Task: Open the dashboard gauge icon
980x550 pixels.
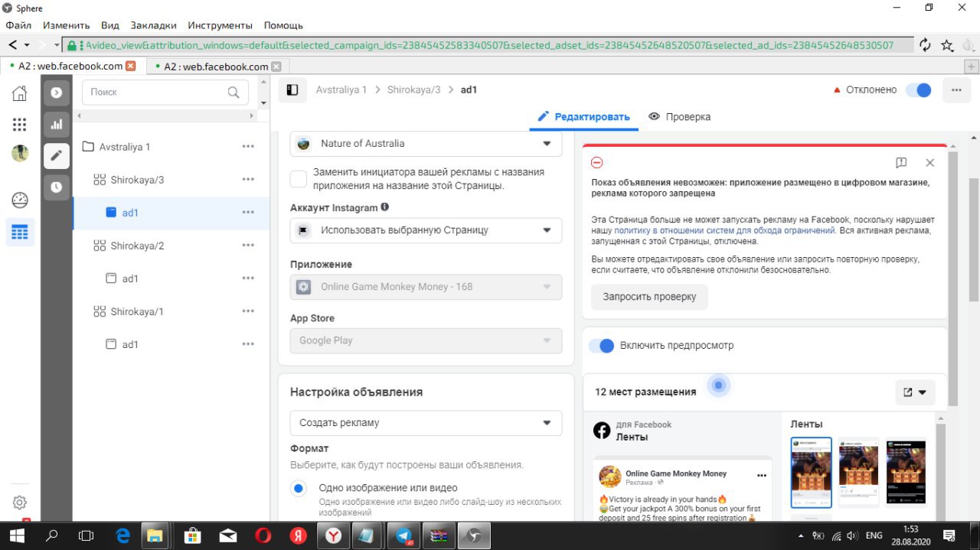Action: (x=20, y=200)
